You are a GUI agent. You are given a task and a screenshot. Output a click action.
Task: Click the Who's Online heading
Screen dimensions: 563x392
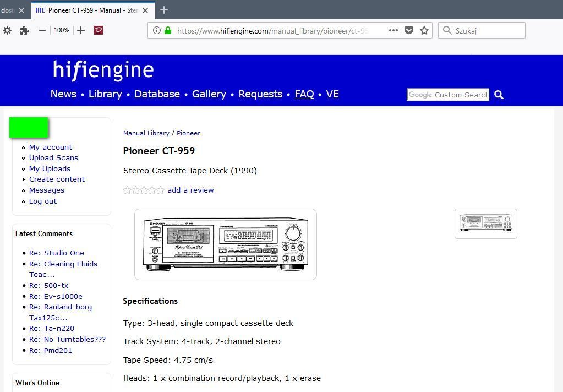[37, 383]
